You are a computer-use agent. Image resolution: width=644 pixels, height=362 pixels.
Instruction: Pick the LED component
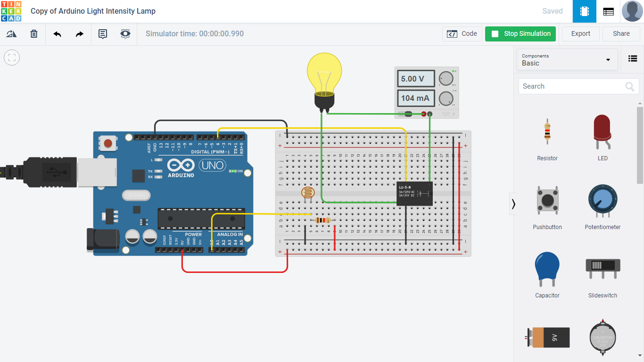(x=603, y=138)
